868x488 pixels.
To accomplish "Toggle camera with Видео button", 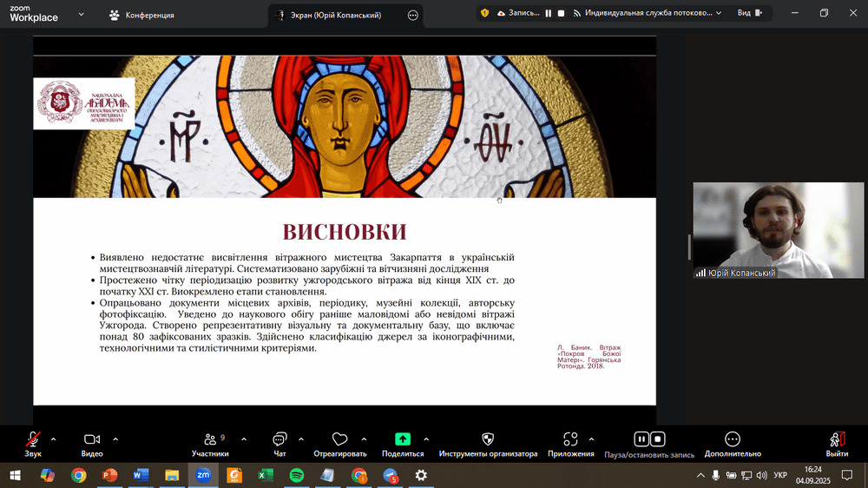I will tap(92, 439).
